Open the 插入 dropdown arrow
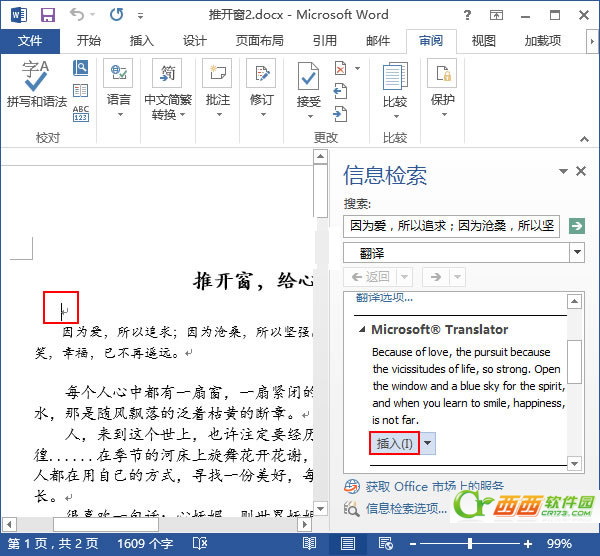 pos(428,443)
